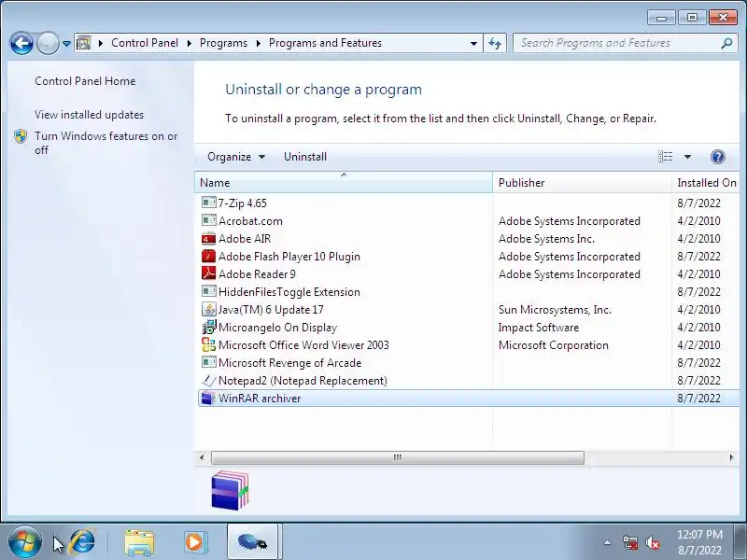
Task: Click the 7-Zip 4.65 program icon
Action: point(208,203)
